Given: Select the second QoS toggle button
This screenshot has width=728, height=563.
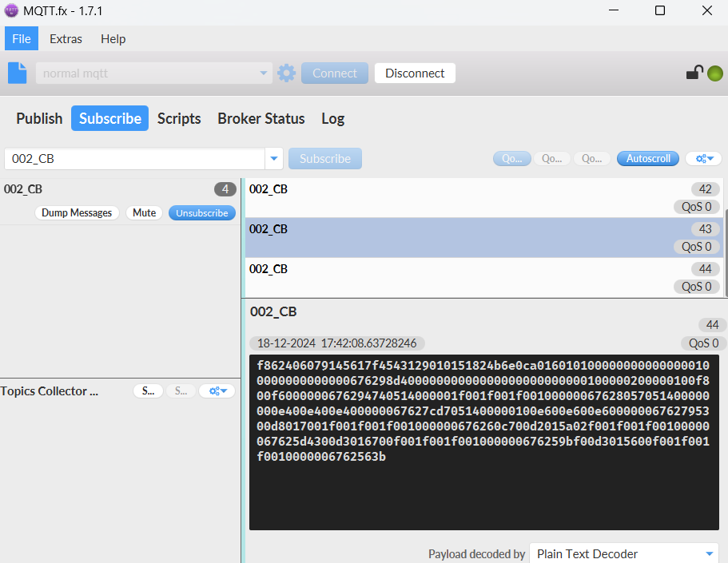Looking at the screenshot, I should point(551,159).
